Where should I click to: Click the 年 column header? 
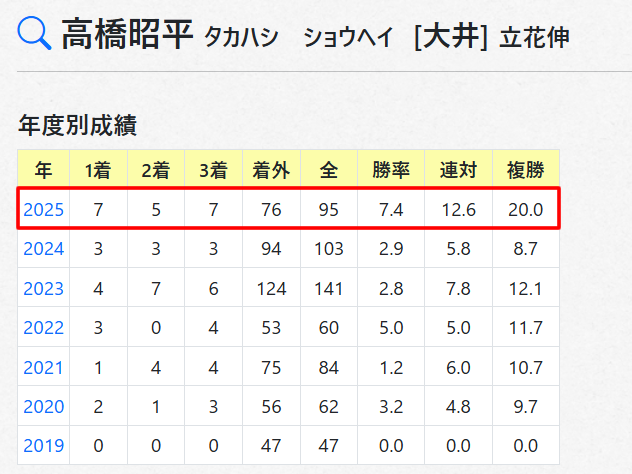tap(44, 170)
